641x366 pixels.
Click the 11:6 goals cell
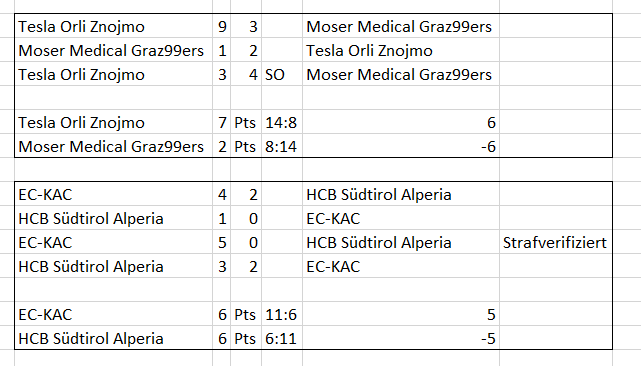282,314
